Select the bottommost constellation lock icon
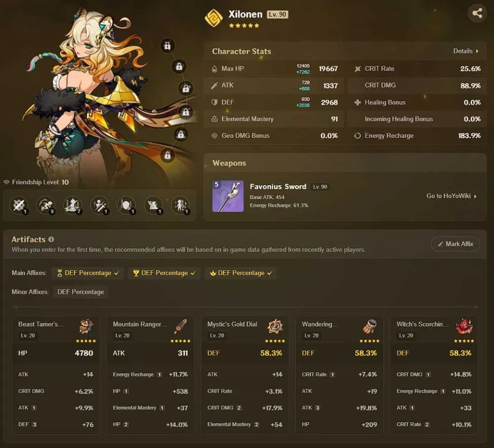494x448 pixels. (167, 155)
